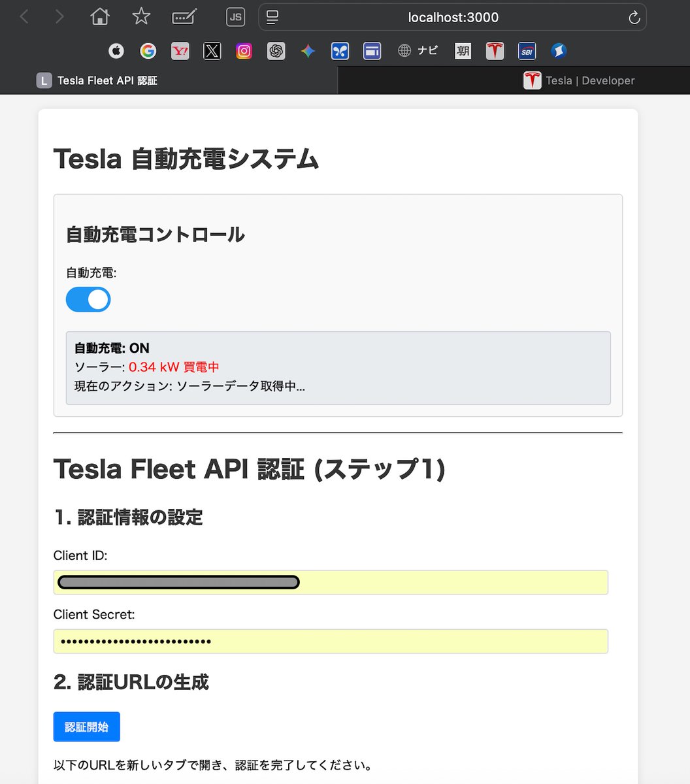Click the Client ID input field
Screen dimensions: 690x784
coord(331,582)
